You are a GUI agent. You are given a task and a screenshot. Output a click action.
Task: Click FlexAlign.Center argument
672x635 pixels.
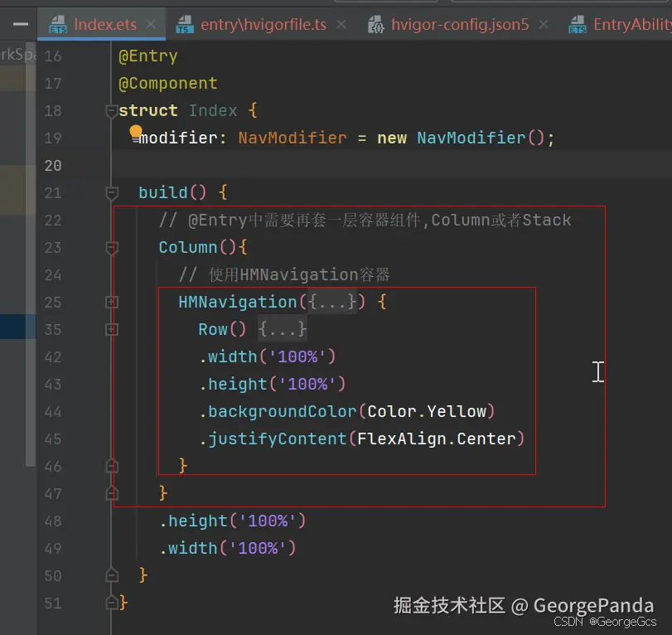[437, 439]
